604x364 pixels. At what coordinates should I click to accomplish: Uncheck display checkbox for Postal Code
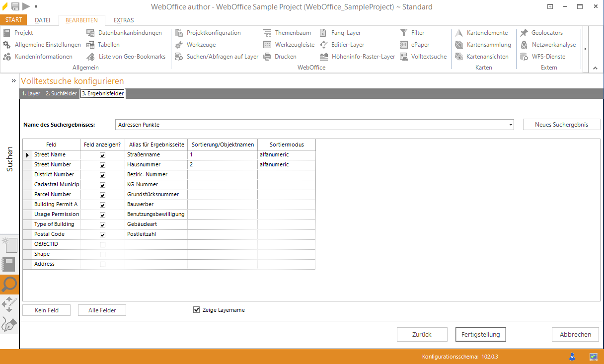103,234
